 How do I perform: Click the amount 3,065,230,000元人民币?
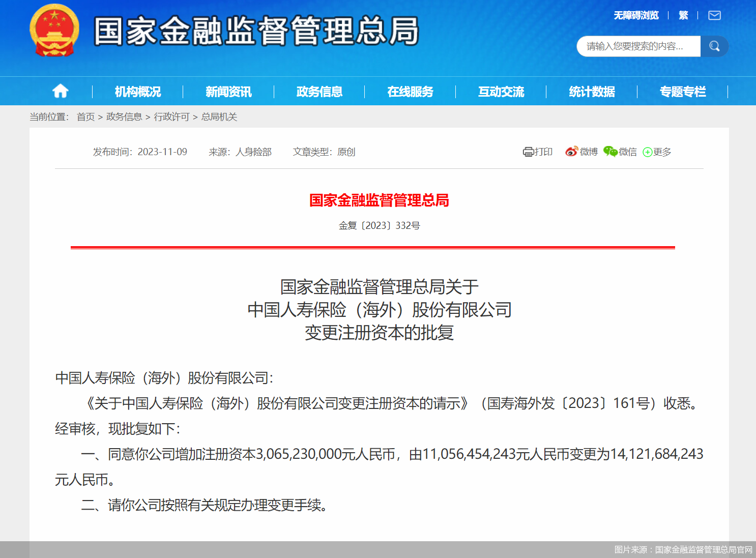326,454
